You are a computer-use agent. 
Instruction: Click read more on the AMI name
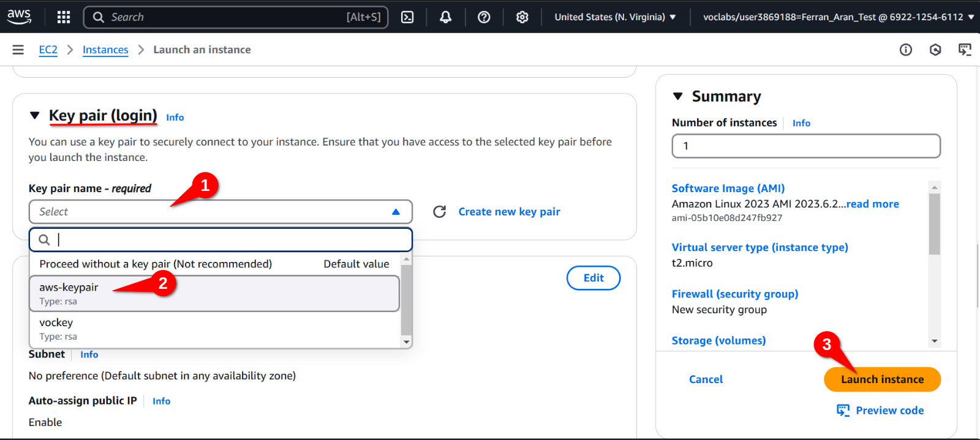tap(873, 204)
